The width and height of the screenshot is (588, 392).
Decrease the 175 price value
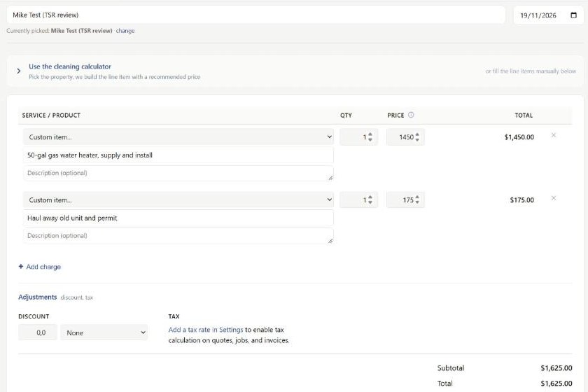tap(417, 202)
